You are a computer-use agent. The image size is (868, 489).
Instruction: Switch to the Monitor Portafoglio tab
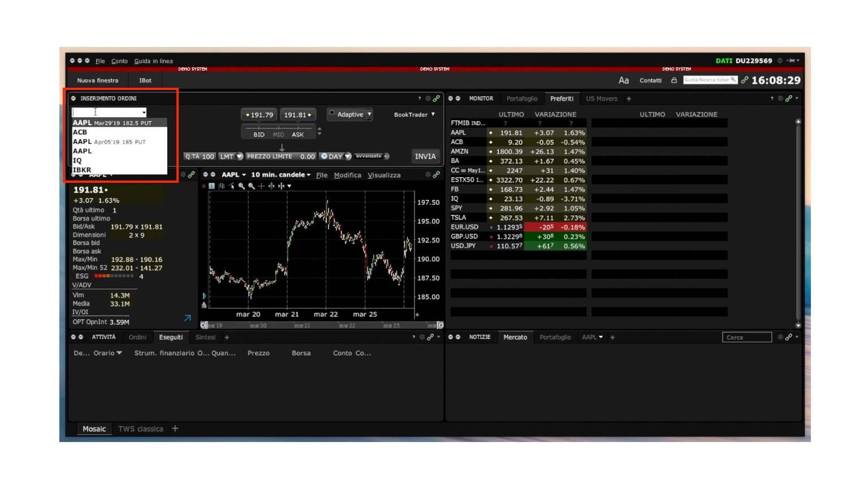[x=522, y=98]
